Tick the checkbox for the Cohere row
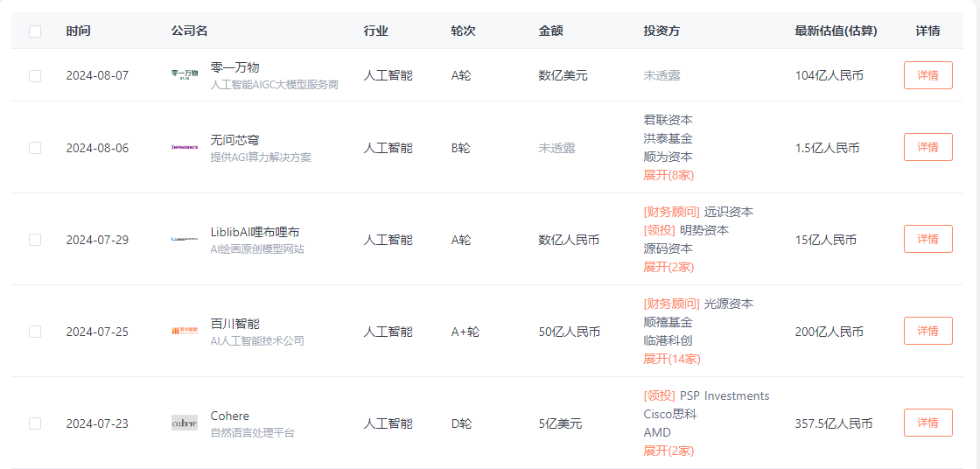The image size is (980, 469). tap(35, 423)
